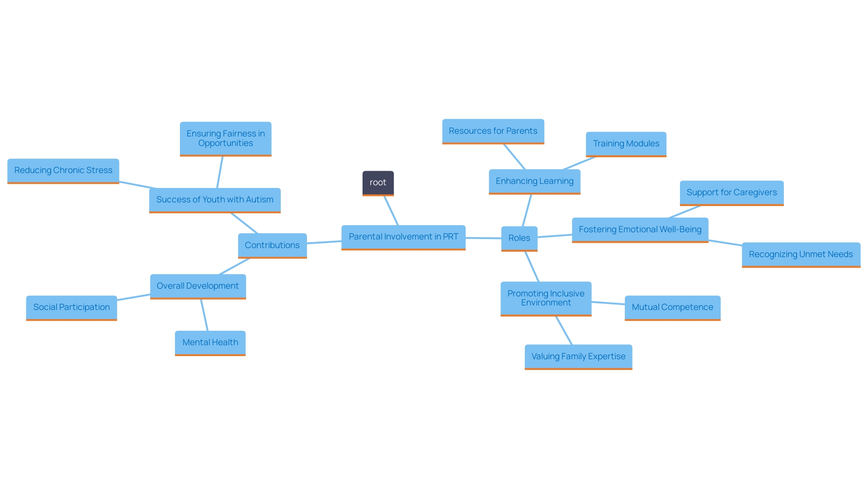Toggle visibility of Reducing Chronic Stress node
Image resolution: width=868 pixels, height=488 pixels.
pos(61,170)
